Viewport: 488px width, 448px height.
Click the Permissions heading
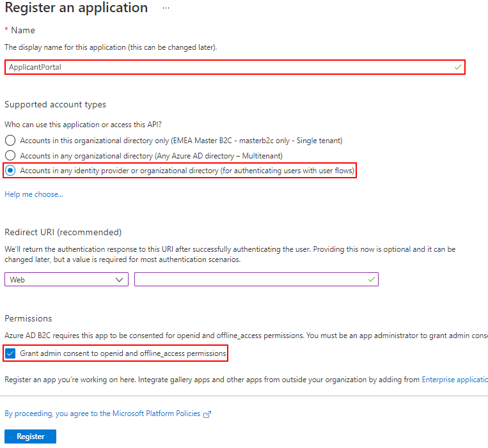(x=28, y=318)
